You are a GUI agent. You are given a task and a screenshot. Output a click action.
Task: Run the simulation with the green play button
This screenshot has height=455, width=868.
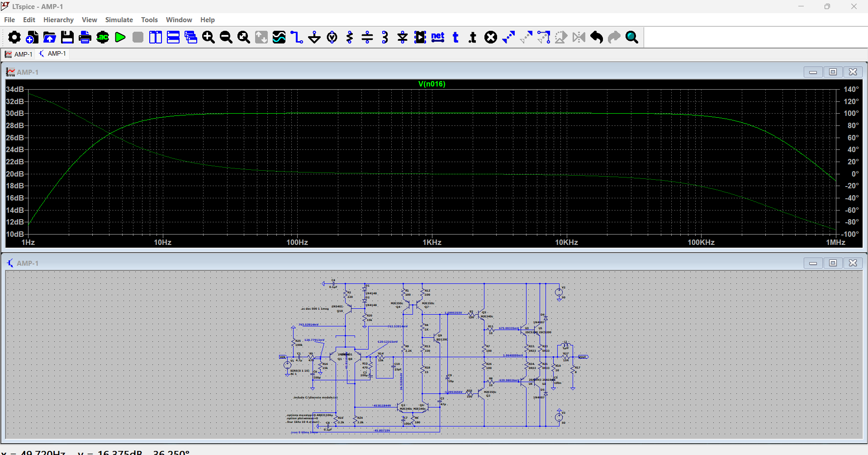120,37
